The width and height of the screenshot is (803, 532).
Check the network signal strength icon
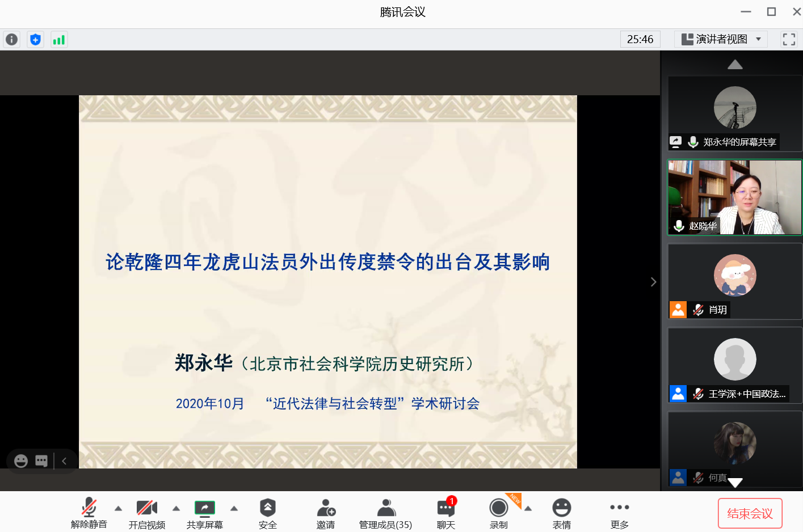pyautogui.click(x=58, y=40)
